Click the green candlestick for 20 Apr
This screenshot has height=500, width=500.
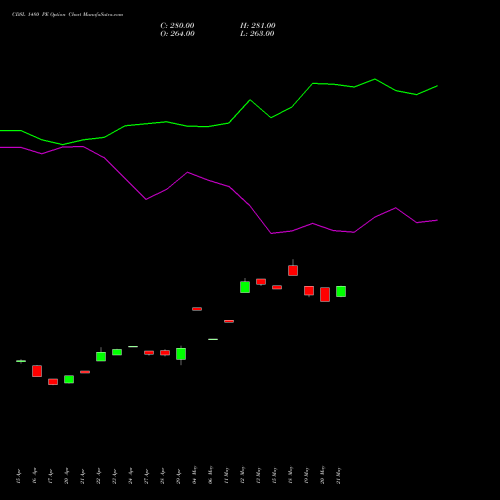69,379
